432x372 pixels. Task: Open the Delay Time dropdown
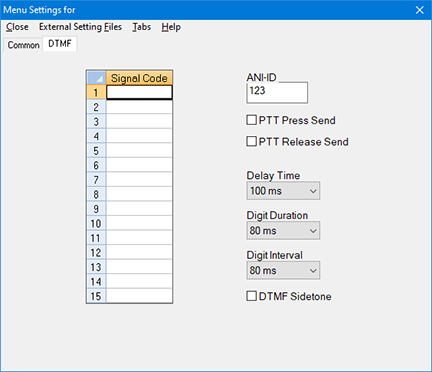point(283,191)
